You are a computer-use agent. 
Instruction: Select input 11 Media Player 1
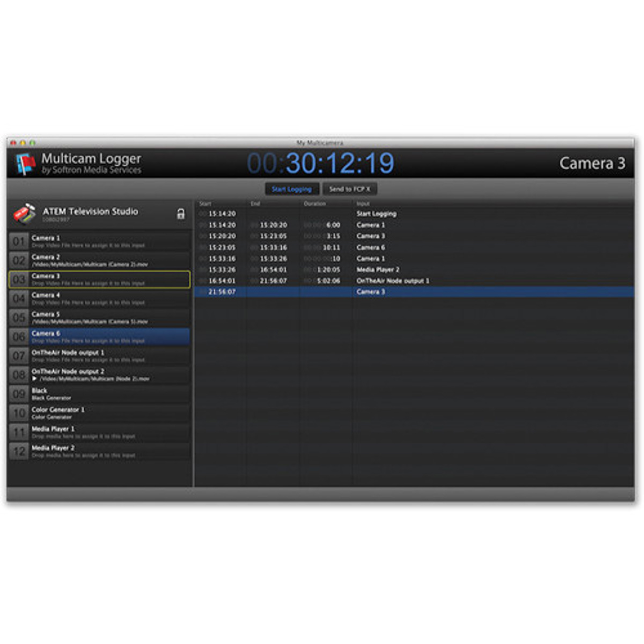coord(99,432)
